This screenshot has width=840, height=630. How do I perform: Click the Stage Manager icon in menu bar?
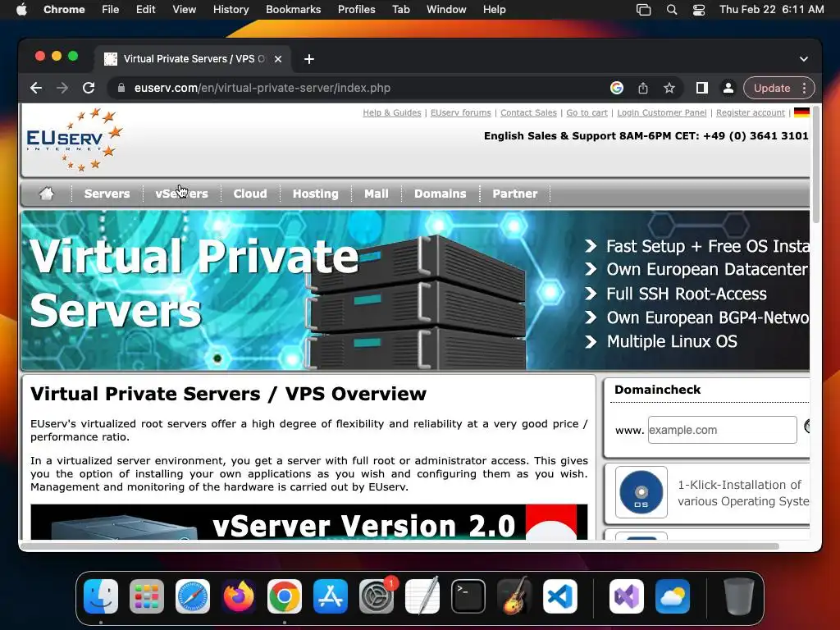pyautogui.click(x=643, y=10)
